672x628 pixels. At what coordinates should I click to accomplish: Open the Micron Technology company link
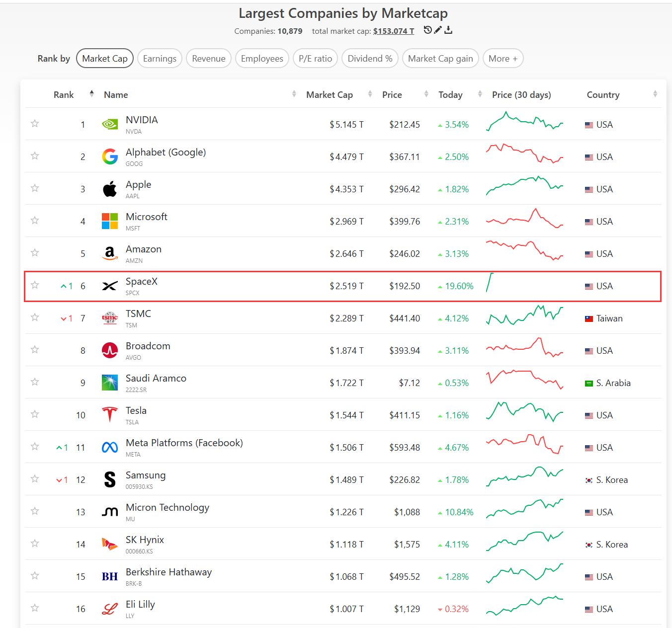tap(168, 508)
